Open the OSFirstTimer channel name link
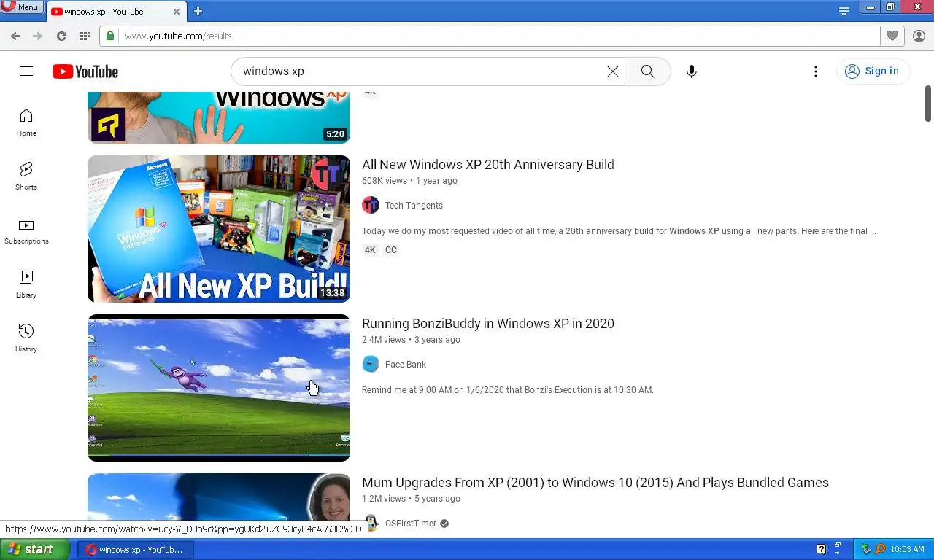 (x=411, y=524)
